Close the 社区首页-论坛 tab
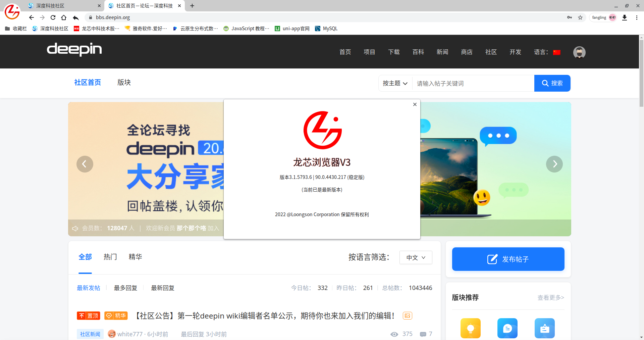The image size is (644, 340). 179,6
